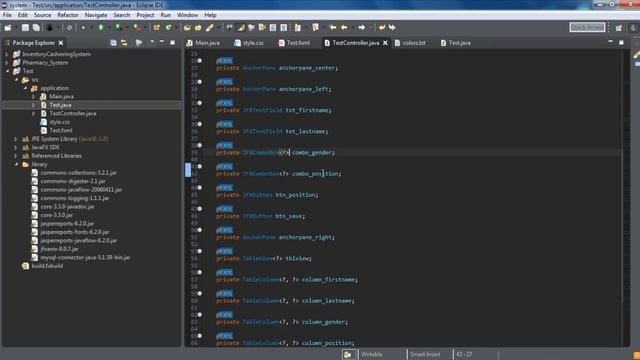Screen dimensions: 640x360
Task: Toggle fold marker above btn_save declaration
Action: (200, 209)
